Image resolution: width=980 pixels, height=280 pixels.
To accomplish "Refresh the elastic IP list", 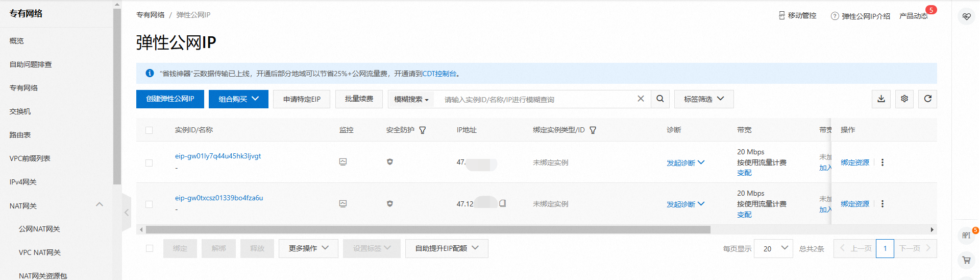I will click(927, 99).
